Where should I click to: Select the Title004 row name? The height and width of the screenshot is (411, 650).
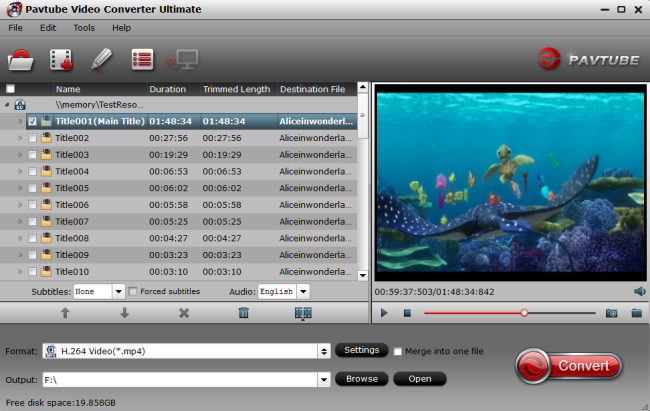[x=72, y=171]
